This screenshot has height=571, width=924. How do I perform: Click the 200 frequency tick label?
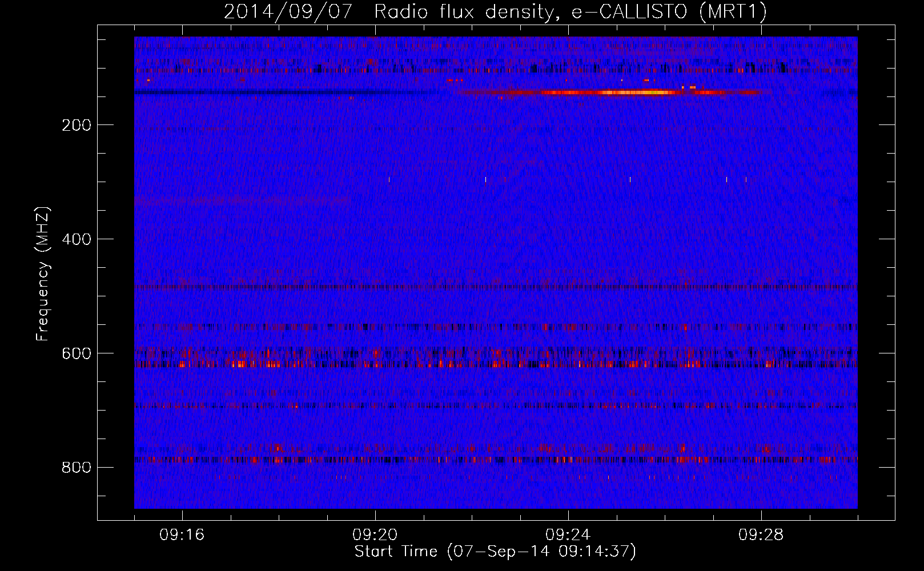pos(77,125)
